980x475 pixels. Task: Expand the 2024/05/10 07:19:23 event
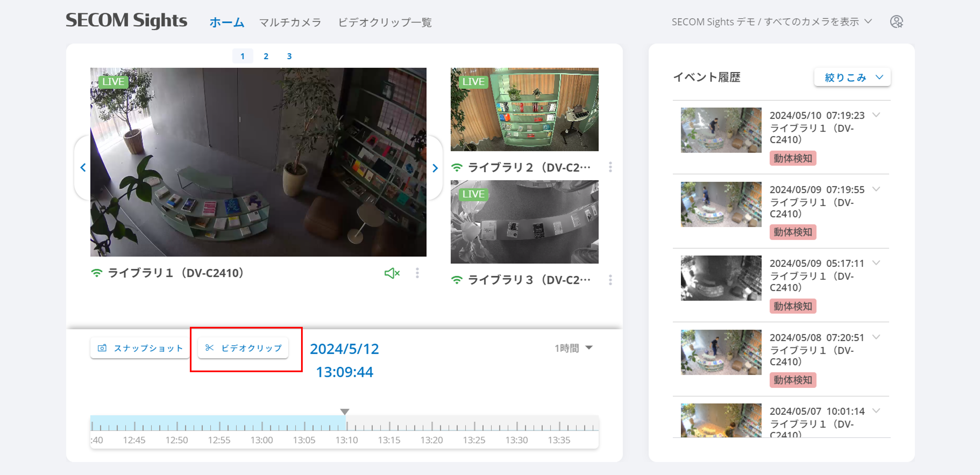point(876,115)
